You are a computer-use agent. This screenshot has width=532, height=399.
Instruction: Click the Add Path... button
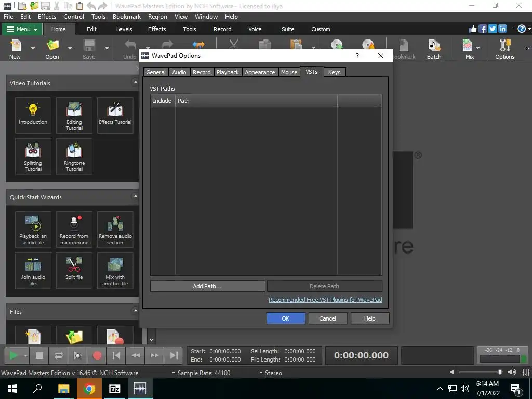pyautogui.click(x=207, y=286)
